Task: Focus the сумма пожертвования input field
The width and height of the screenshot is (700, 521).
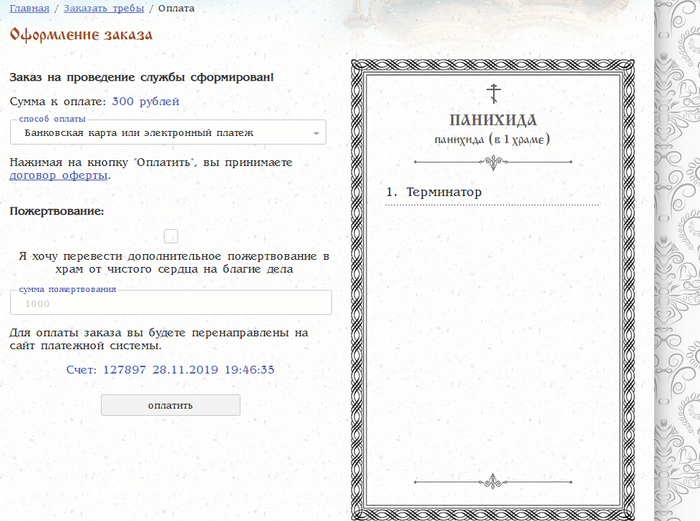Action: click(170, 304)
